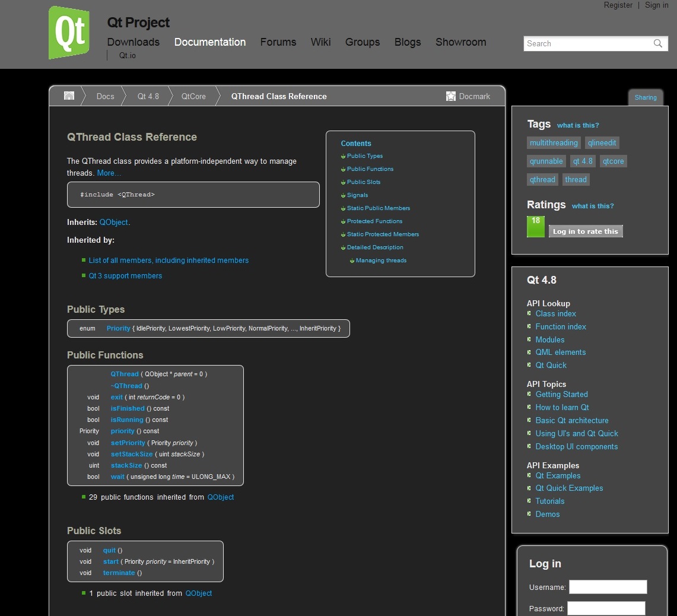Jump to Public Types in Contents
The height and width of the screenshot is (616, 677).
(365, 156)
